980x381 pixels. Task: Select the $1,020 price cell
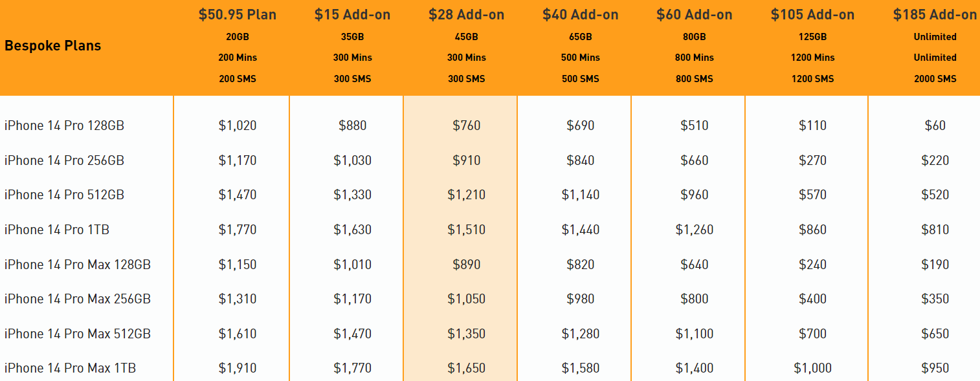(x=238, y=125)
